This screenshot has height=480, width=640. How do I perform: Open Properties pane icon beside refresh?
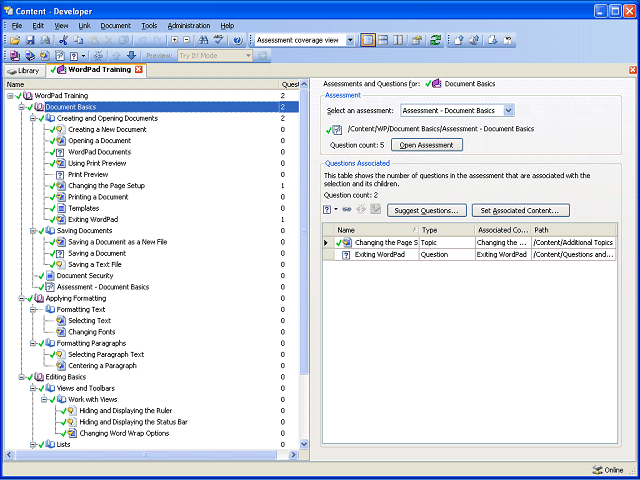416,40
